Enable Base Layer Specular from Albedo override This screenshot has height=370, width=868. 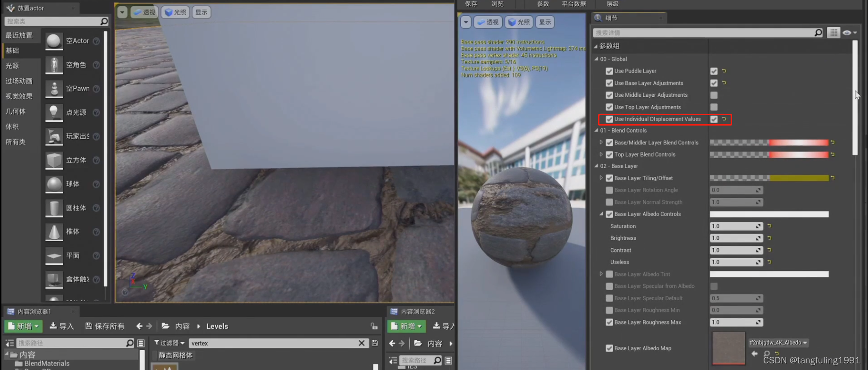coord(609,286)
